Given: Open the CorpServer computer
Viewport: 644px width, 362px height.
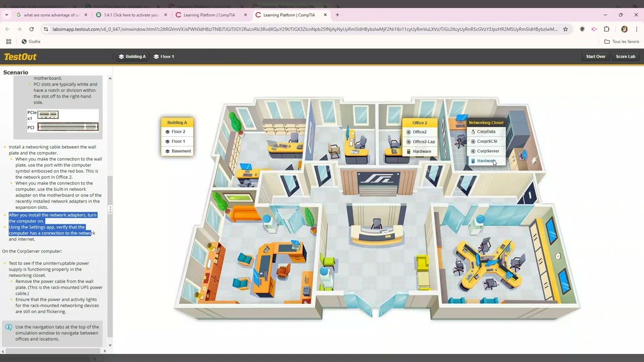Looking at the screenshot, I should coord(486,151).
